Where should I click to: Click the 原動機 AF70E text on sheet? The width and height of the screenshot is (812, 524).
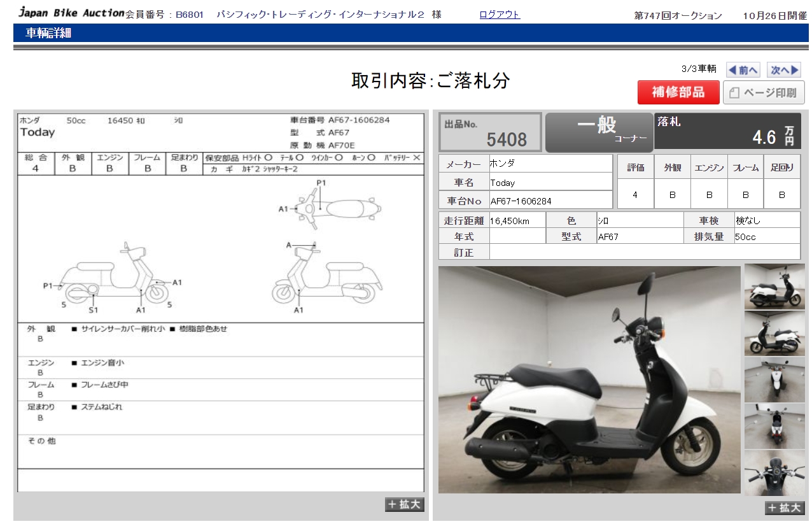(x=323, y=145)
